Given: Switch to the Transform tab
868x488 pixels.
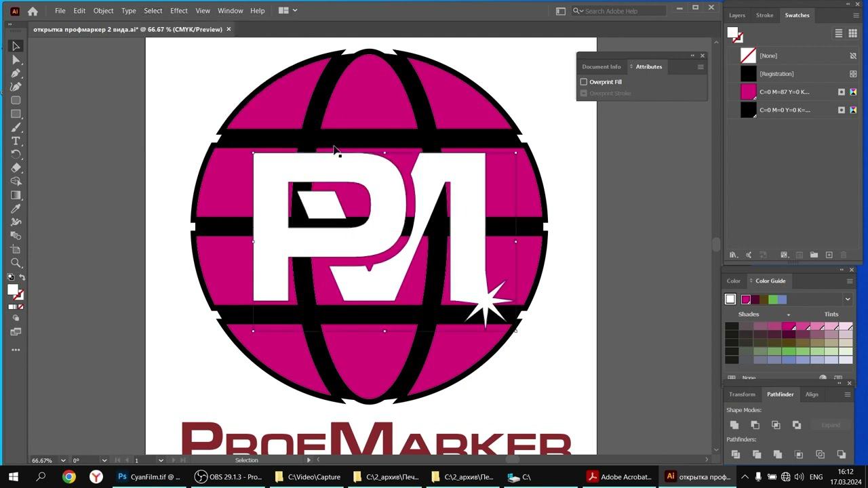Looking at the screenshot, I should pos(742,394).
